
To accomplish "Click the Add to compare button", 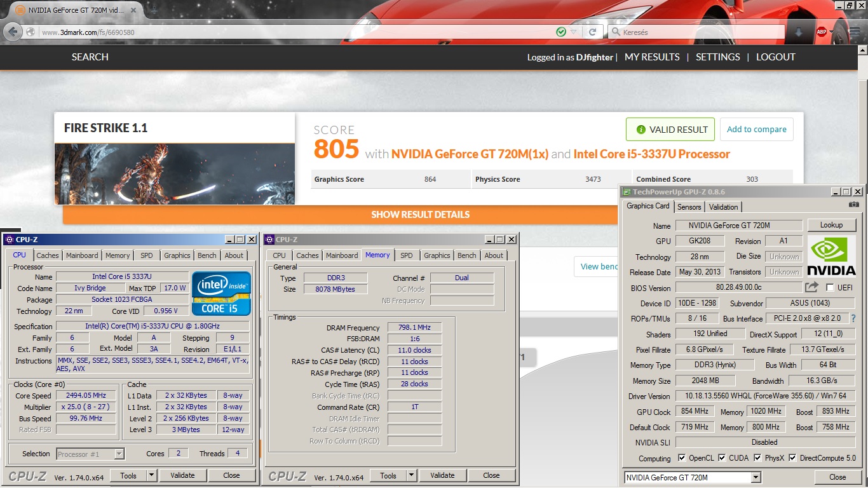I will tap(757, 130).
